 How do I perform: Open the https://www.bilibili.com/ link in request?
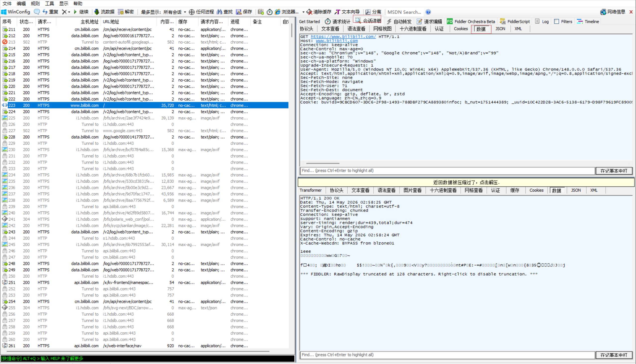click(x=343, y=36)
